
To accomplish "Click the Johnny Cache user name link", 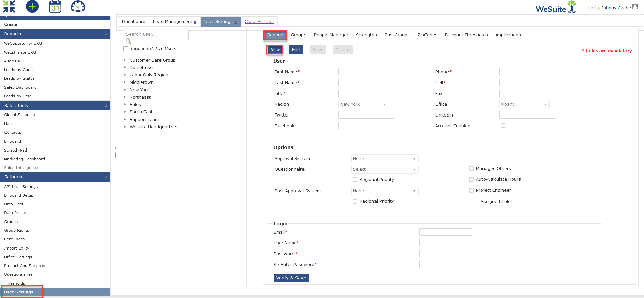I will pos(616,8).
